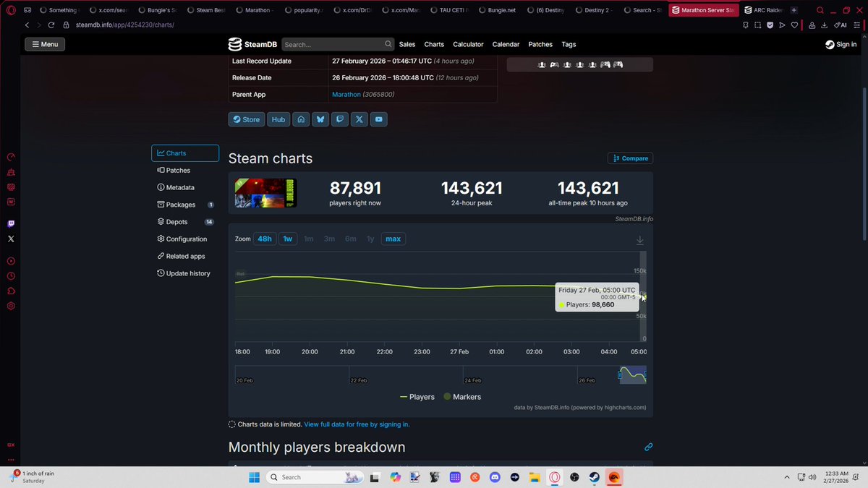Sign in with Steam button
The height and width of the screenshot is (488, 868).
841,44
